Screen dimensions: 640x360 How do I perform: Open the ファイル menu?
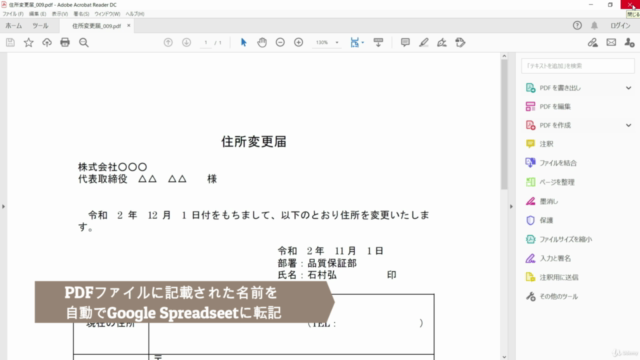pos(13,14)
